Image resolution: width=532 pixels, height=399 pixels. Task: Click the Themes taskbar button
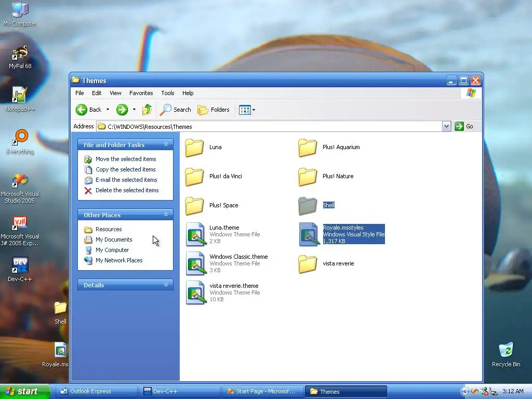pos(346,392)
